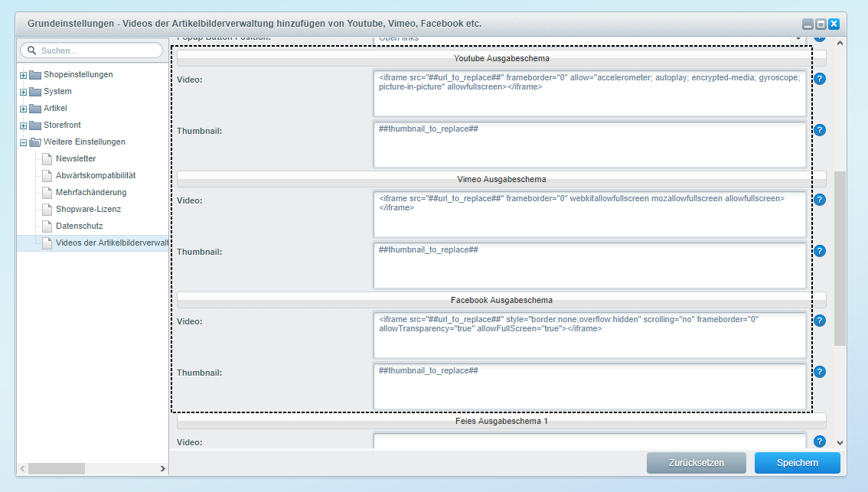868x492 pixels.
Task: Click help icon for Vimeo Video field
Action: pos(820,200)
